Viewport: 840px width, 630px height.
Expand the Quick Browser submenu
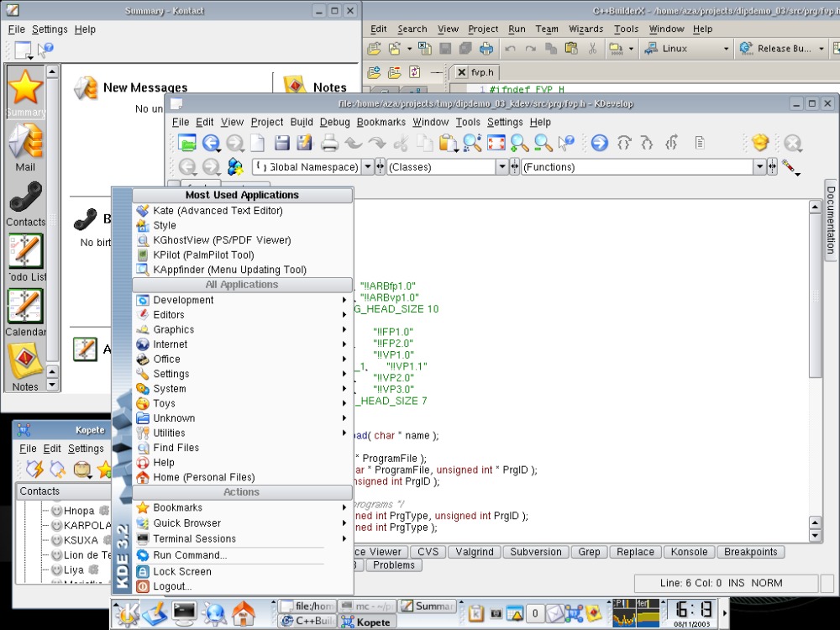(242, 522)
